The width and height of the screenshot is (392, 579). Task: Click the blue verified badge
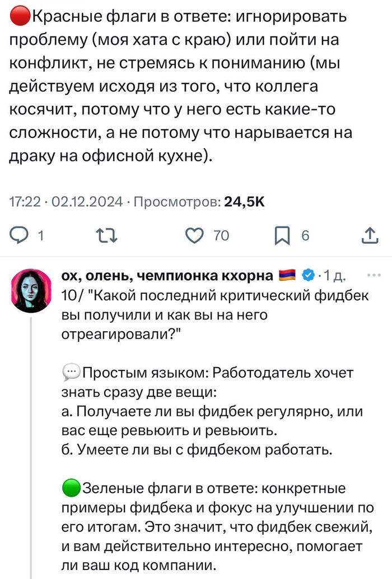pos(308,275)
